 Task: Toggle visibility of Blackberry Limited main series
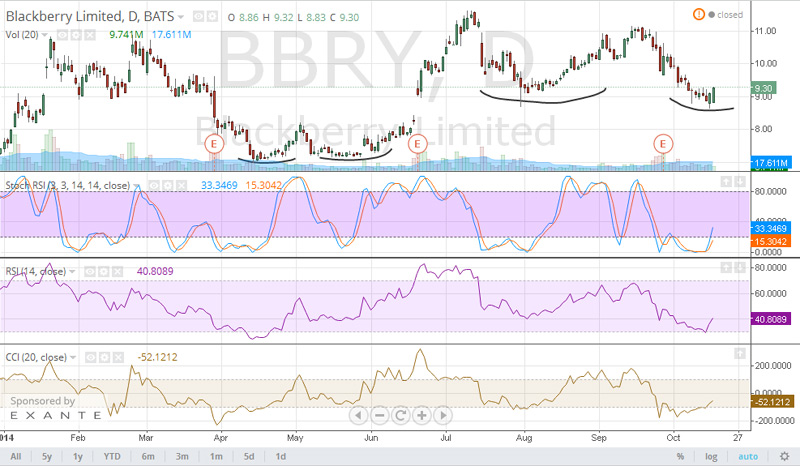click(198, 17)
